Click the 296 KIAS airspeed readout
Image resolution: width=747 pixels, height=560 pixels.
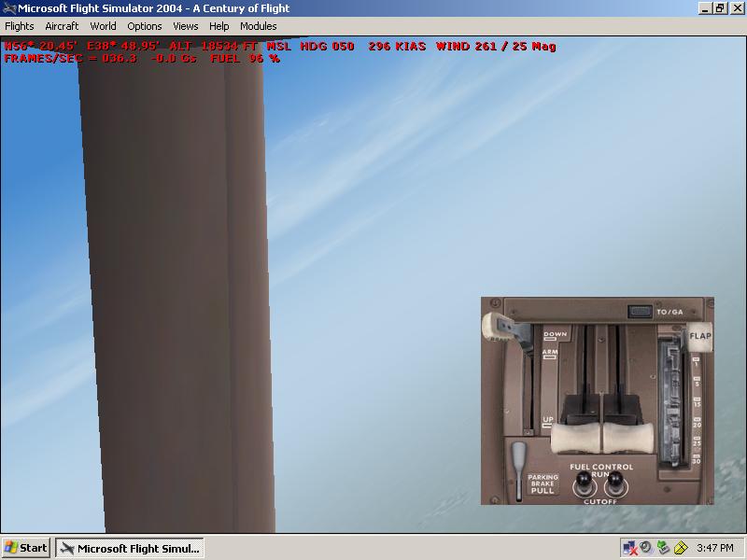[397, 46]
